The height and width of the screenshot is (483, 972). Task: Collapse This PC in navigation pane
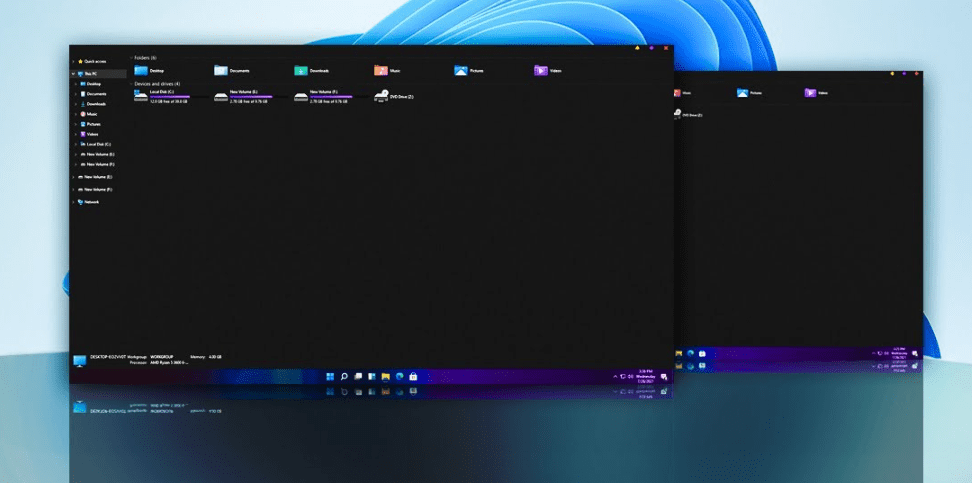74,74
